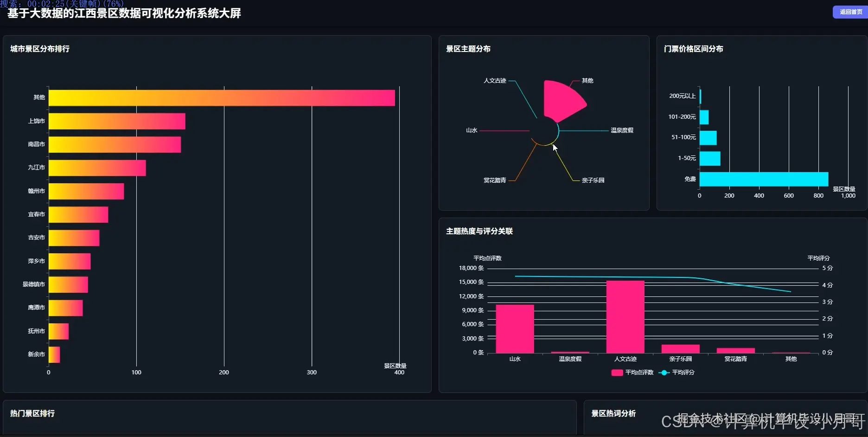This screenshot has height=437, width=868.
Task: Click the 门票价格区间分布 panel title
Action: click(x=694, y=49)
